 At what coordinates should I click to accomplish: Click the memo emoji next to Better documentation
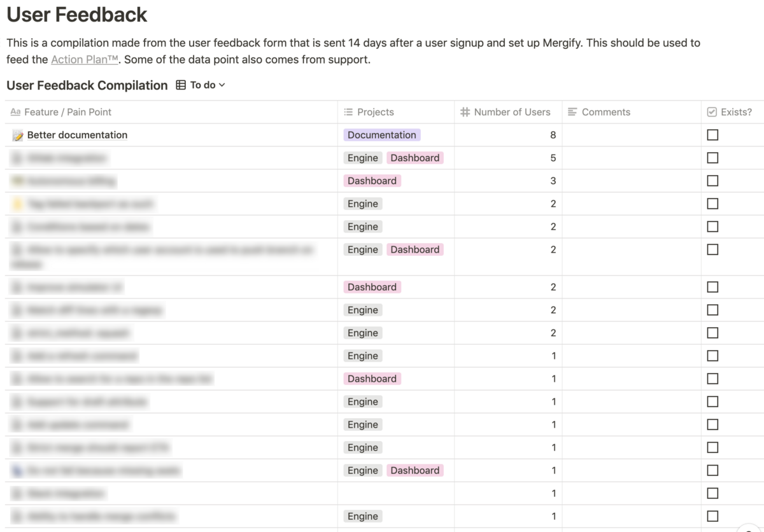click(x=18, y=135)
